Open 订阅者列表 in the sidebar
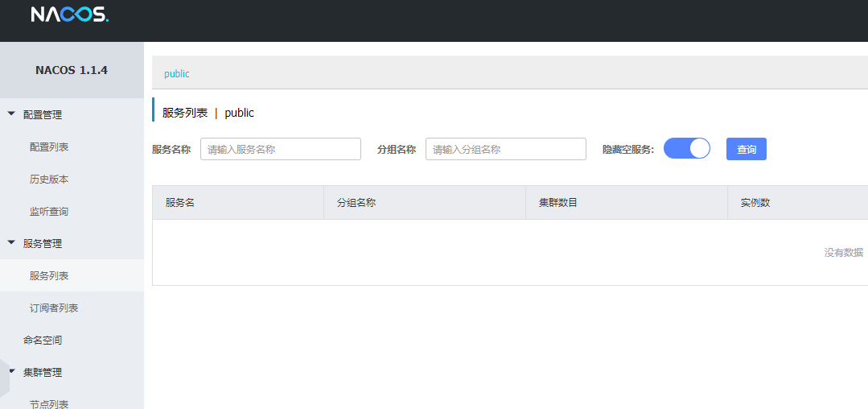 pos(54,308)
